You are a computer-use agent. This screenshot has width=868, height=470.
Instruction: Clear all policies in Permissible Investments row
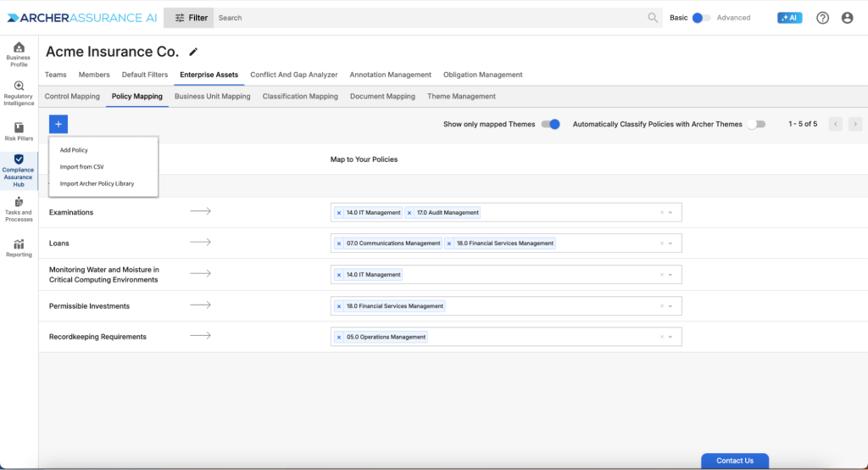[x=661, y=306]
